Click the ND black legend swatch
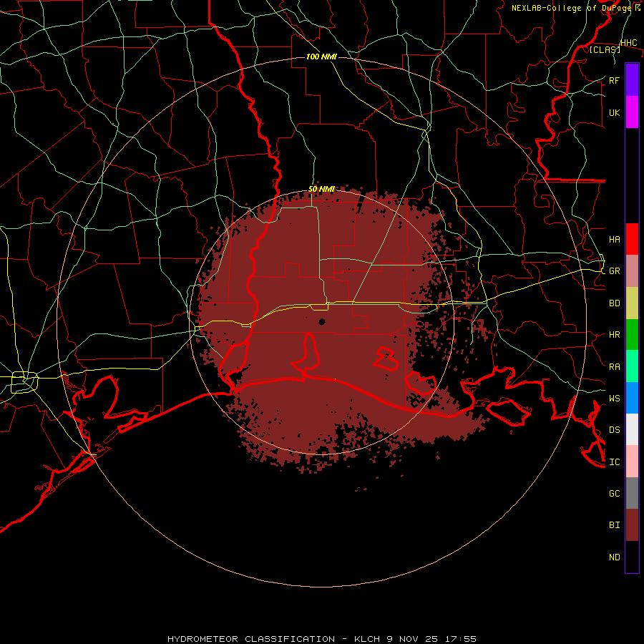This screenshot has width=644, height=644. (x=632, y=557)
